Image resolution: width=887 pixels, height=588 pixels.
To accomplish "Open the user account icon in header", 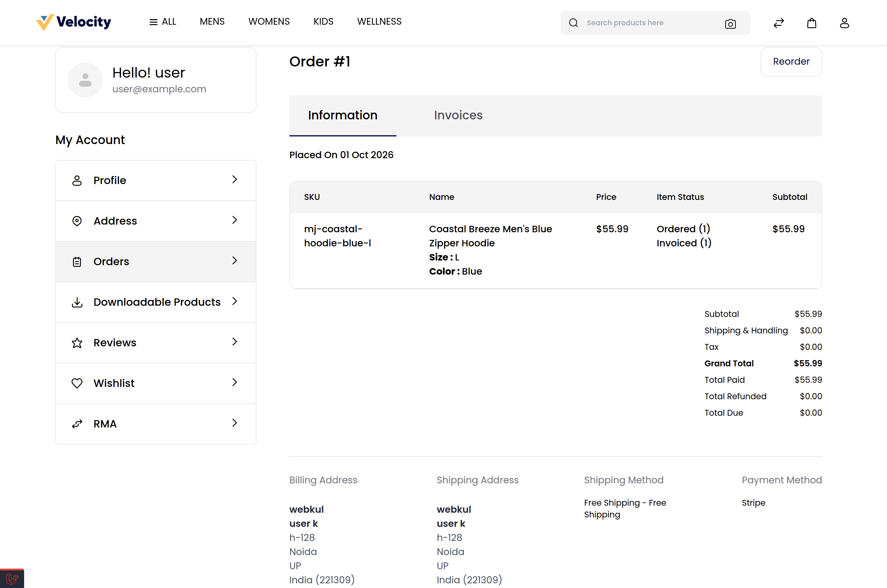I will pos(844,23).
